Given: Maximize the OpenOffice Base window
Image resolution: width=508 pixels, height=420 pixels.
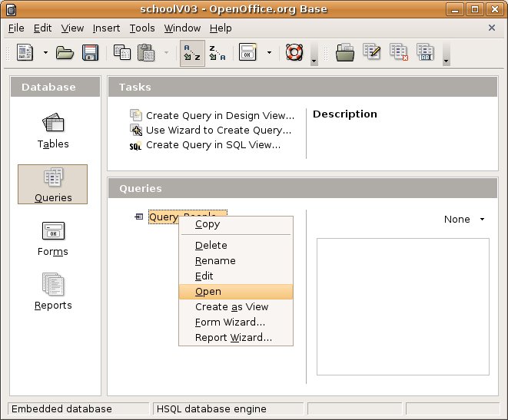Looking at the screenshot, I should click(x=475, y=9).
